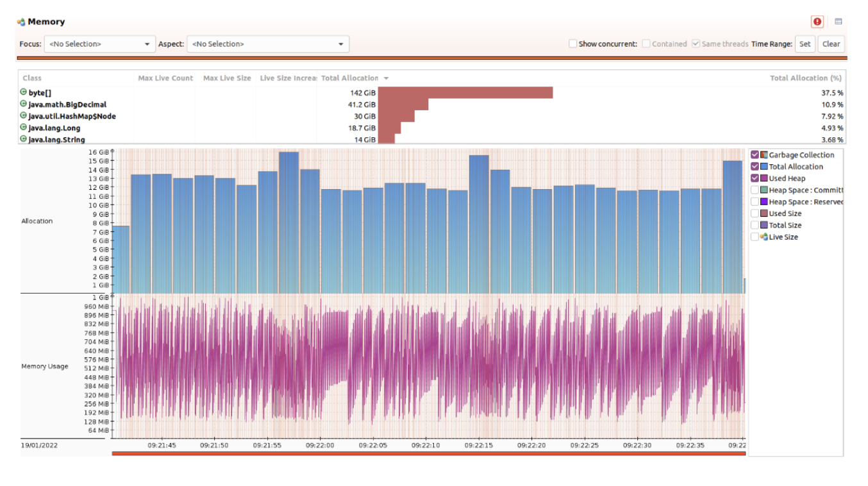Image resolution: width=868 pixels, height=486 pixels.
Task: Click the Total Allocation column header
Action: click(349, 78)
